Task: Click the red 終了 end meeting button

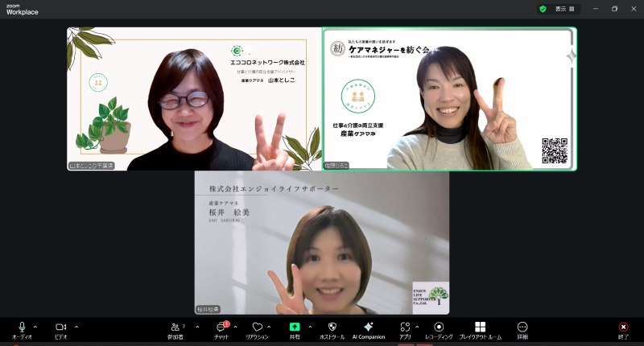Action: [622, 329]
